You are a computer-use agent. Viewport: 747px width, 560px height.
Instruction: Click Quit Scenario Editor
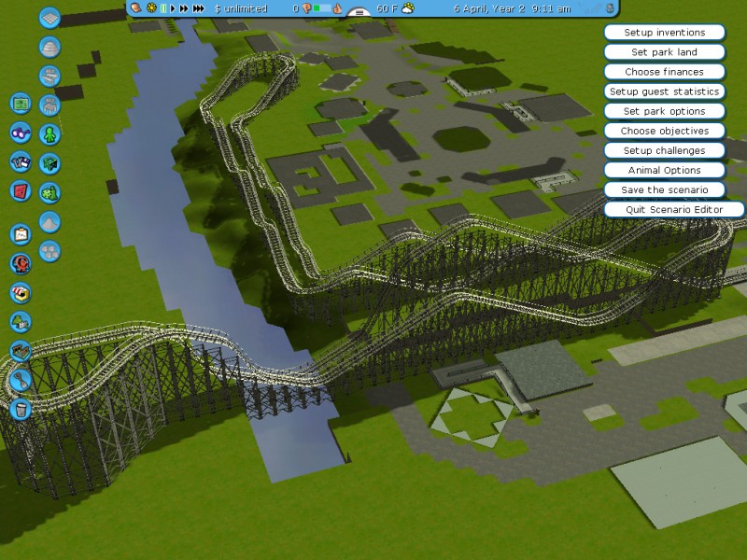674,209
